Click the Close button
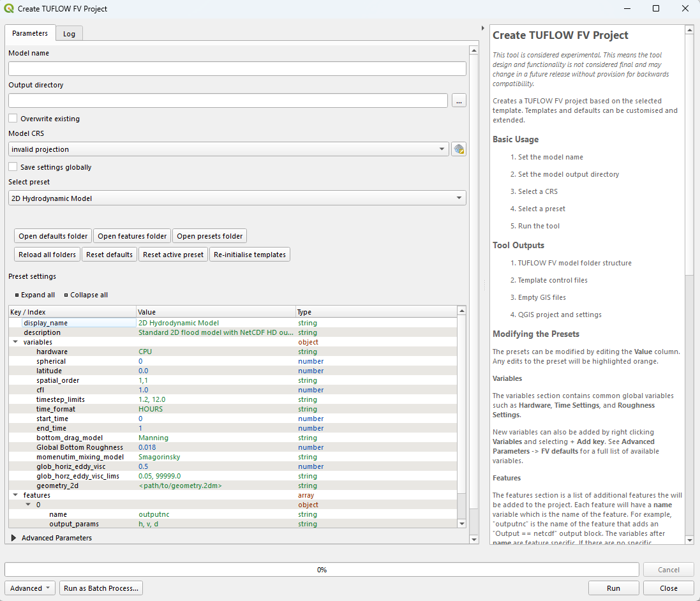This screenshot has height=601, width=700. pyautogui.click(x=669, y=588)
